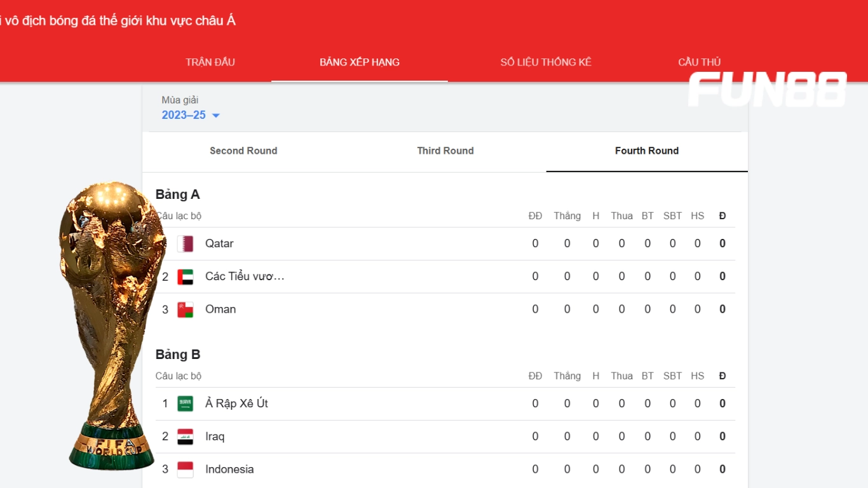Screen dimensions: 868x488
Task: Open the Qatar team page
Action: (219, 243)
